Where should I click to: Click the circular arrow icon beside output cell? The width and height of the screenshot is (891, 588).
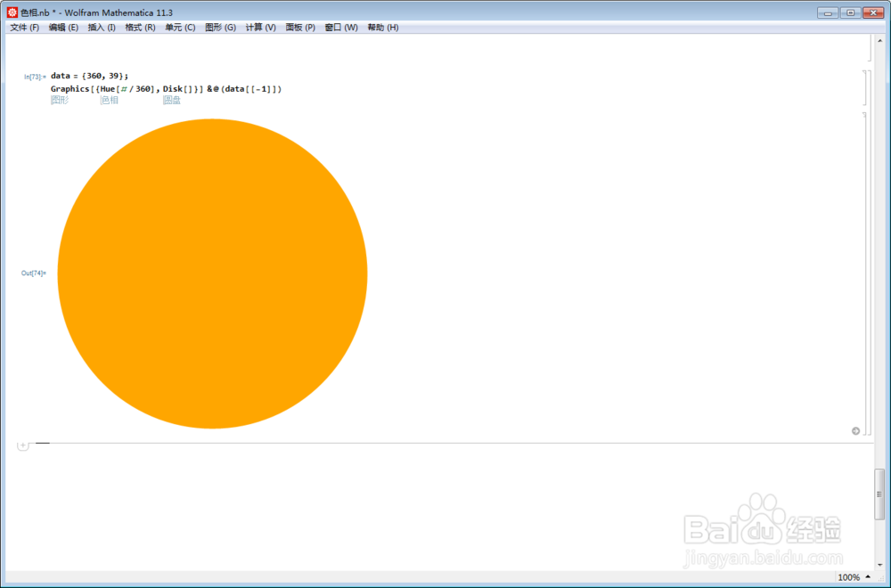855,430
